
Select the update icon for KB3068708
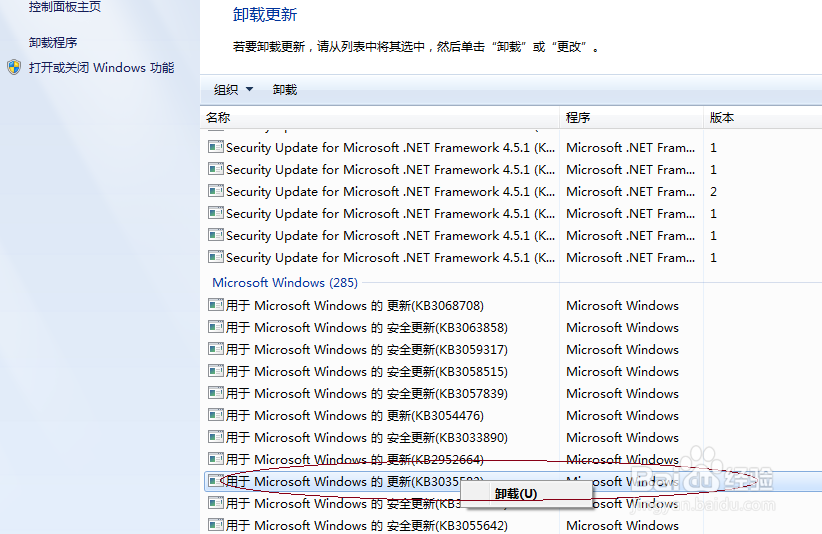(x=216, y=305)
